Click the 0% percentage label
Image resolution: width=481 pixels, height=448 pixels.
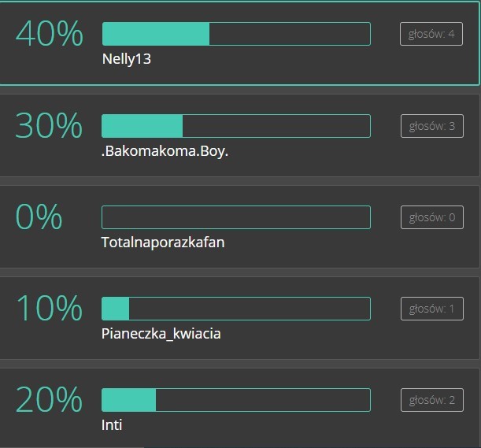point(39,217)
